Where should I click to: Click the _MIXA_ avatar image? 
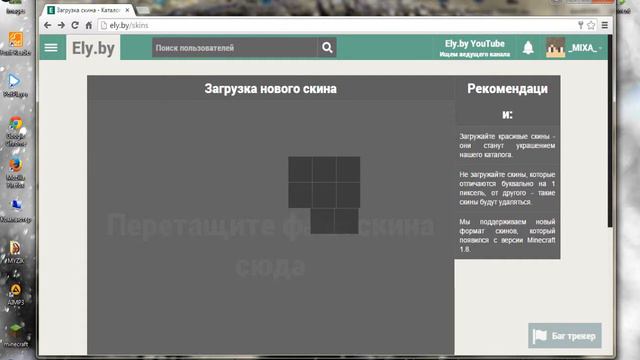coord(556,47)
